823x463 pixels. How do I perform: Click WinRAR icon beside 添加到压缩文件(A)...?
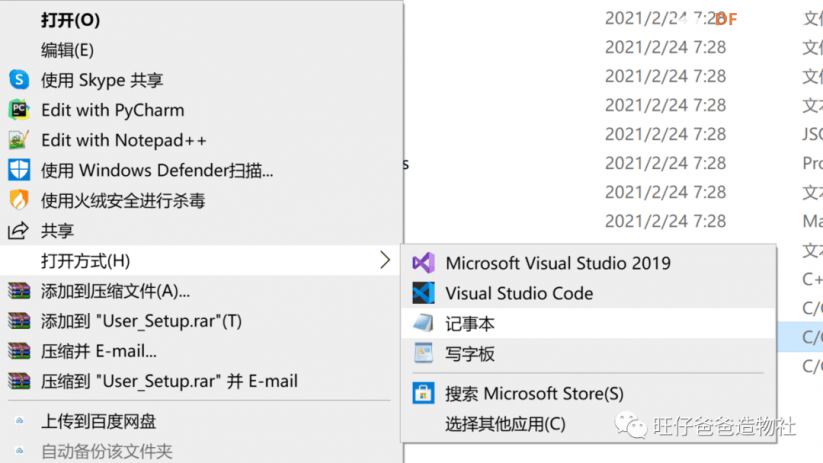coord(19,290)
